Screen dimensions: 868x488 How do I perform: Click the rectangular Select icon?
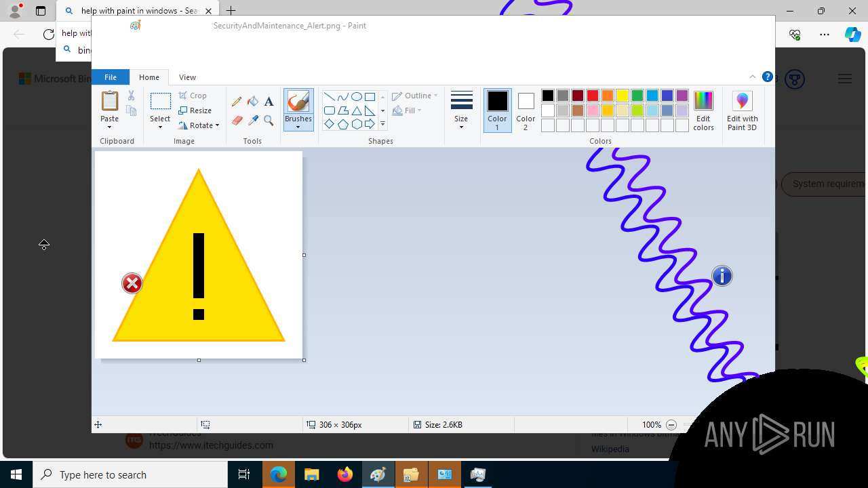tap(160, 102)
